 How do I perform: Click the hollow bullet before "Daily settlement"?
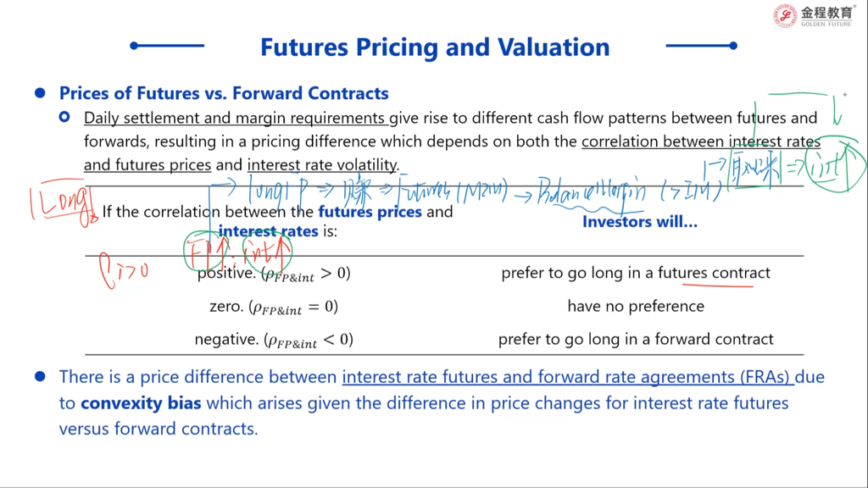click(64, 118)
